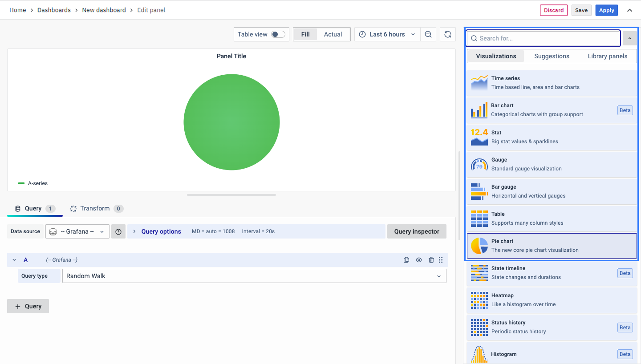Delete query A using the trash icon

click(431, 260)
